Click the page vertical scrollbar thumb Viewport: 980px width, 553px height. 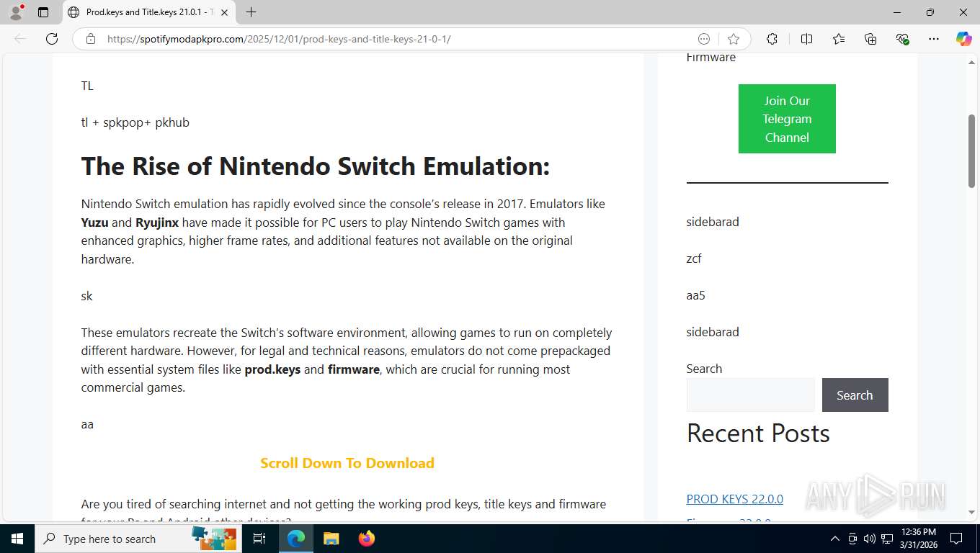pos(971,151)
